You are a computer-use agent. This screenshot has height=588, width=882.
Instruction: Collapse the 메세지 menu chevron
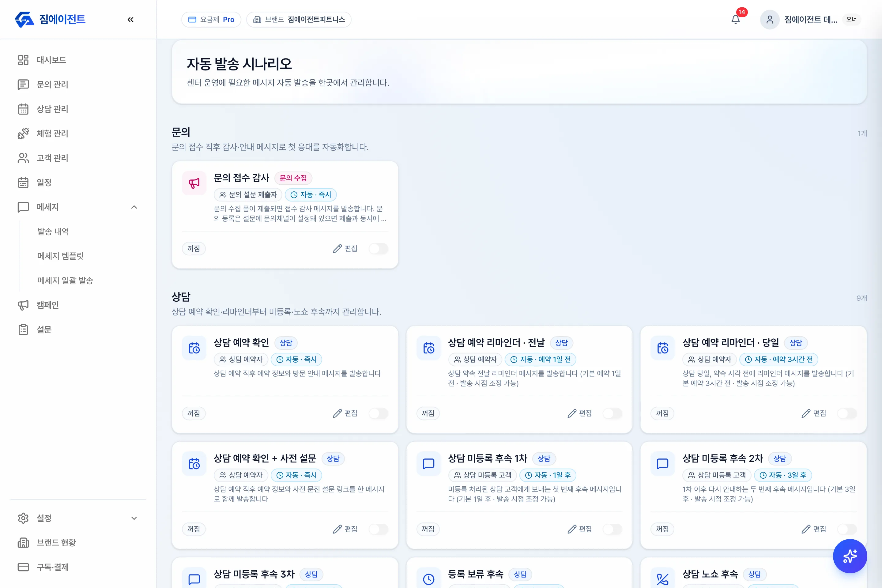134,207
